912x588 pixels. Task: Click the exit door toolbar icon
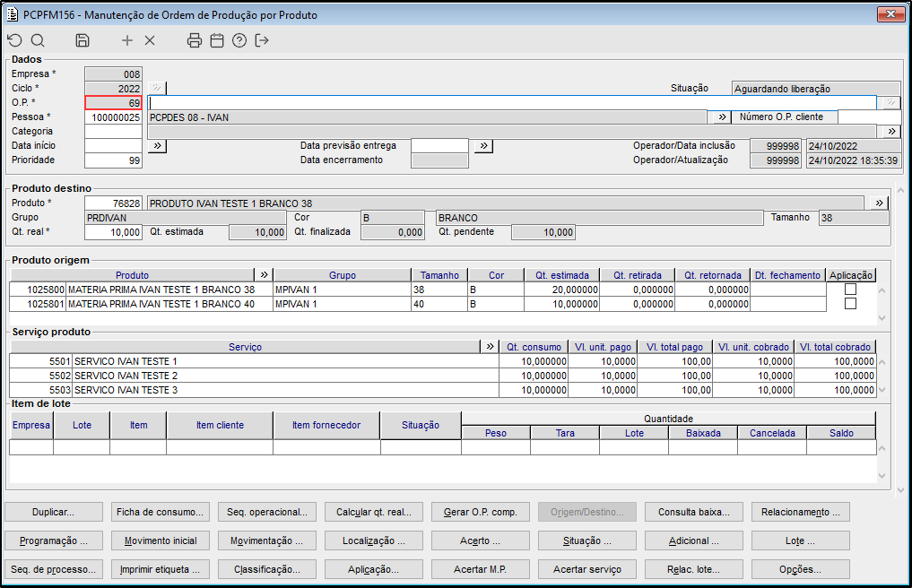262,40
